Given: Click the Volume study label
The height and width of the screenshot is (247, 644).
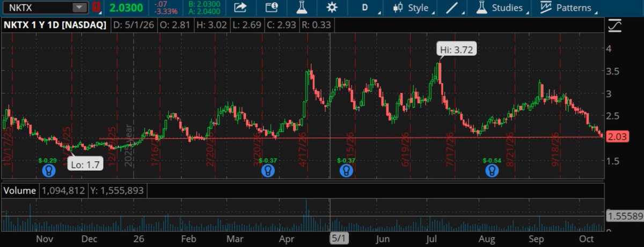Looking at the screenshot, I should (x=20, y=191).
